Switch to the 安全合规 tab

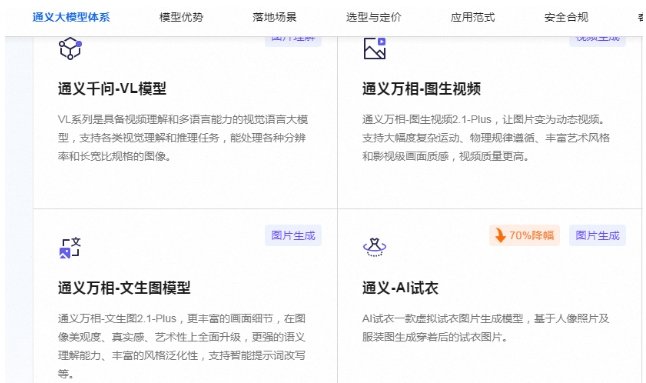pyautogui.click(x=566, y=17)
